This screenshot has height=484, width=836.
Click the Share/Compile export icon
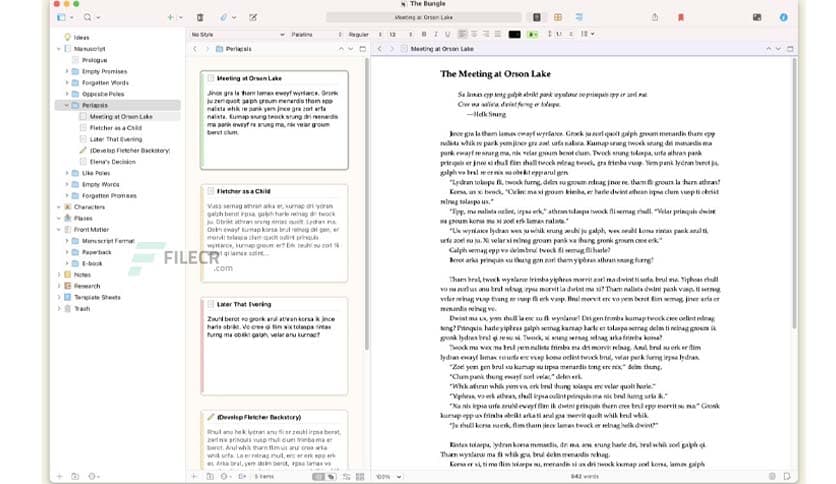pos(655,18)
